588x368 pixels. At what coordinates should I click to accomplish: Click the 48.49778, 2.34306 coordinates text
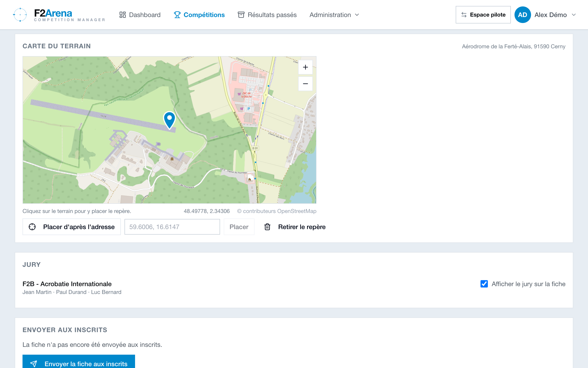206,211
